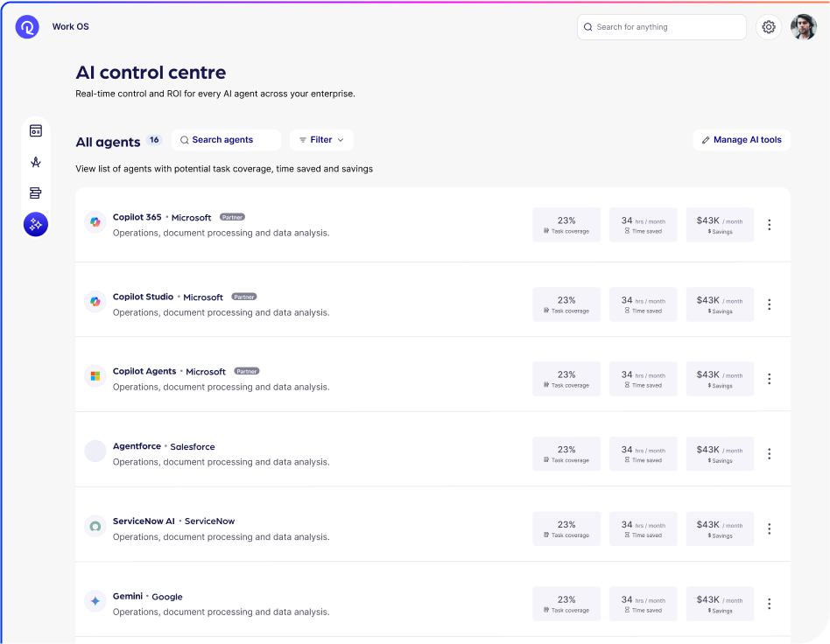Viewport: 830px width, 644px height.
Task: Open the ServiceNow AI agent name link
Action: 144,521
